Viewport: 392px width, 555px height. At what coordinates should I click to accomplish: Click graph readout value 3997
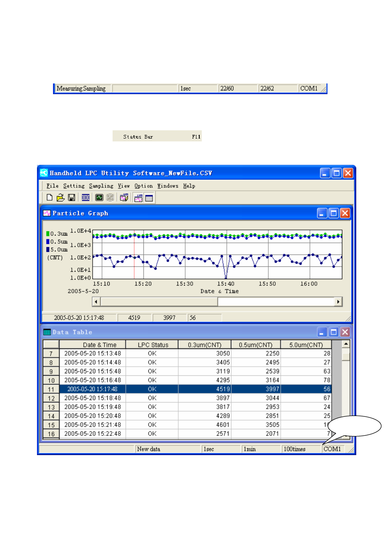169,318
